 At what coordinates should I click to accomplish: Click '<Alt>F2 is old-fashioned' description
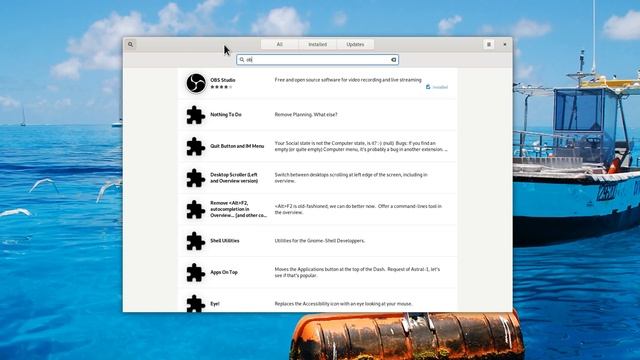(x=358, y=209)
